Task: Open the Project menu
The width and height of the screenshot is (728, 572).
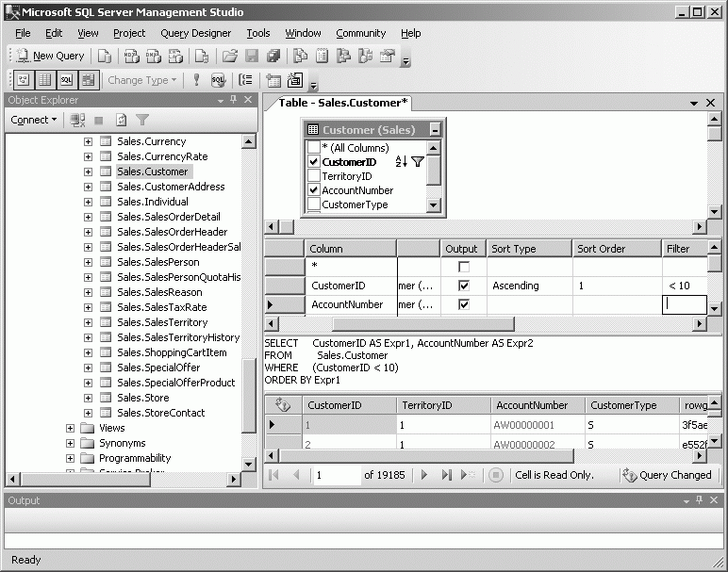Action: click(129, 33)
